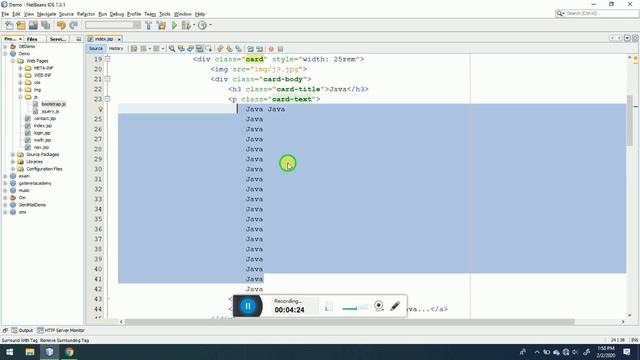Open the HTTP Server Monitor button
This screenshot has height=360, width=640.
click(x=61, y=330)
